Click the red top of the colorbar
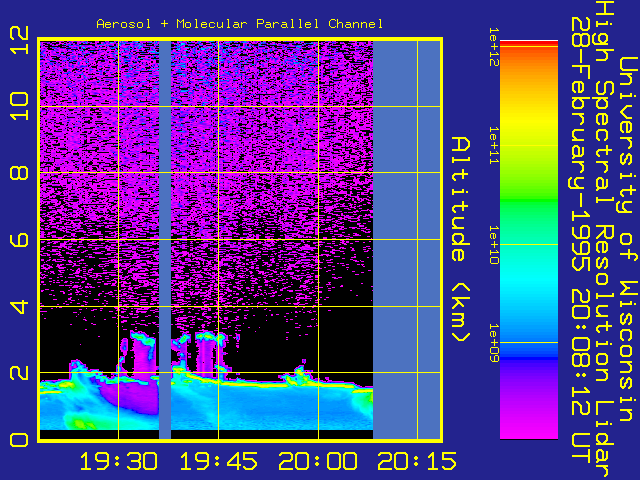Image resolution: width=640 pixels, height=480 pixels. pyautogui.click(x=529, y=43)
